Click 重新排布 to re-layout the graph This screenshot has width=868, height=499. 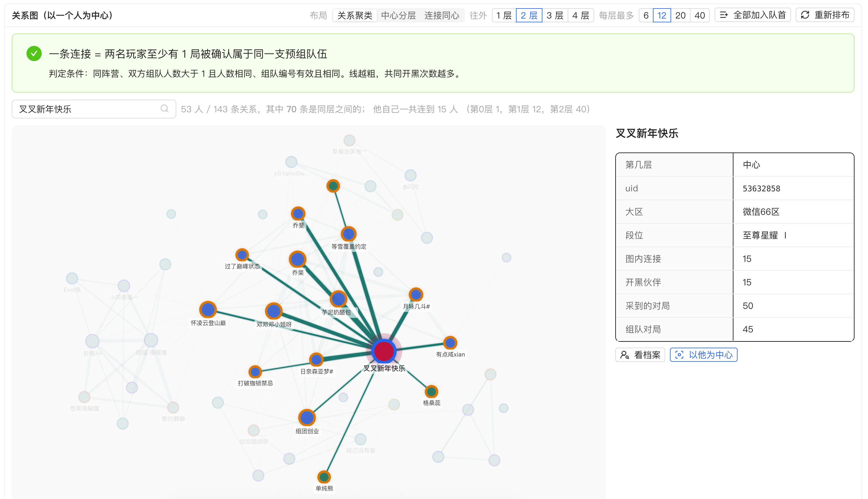point(825,15)
